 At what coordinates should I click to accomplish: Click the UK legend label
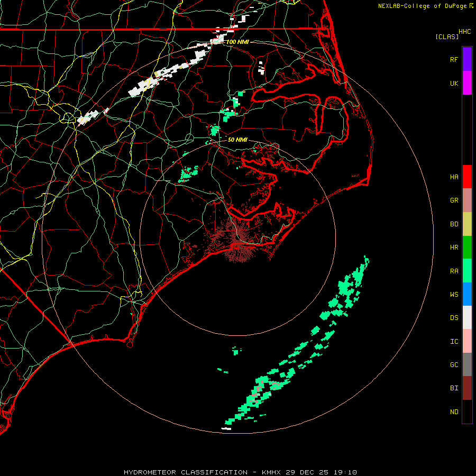[x=454, y=83]
